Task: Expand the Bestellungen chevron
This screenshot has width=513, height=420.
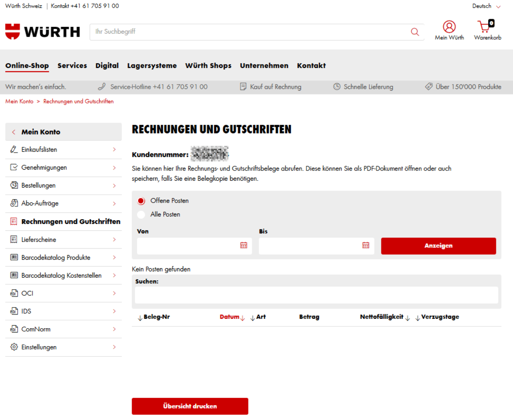Action: (x=114, y=185)
